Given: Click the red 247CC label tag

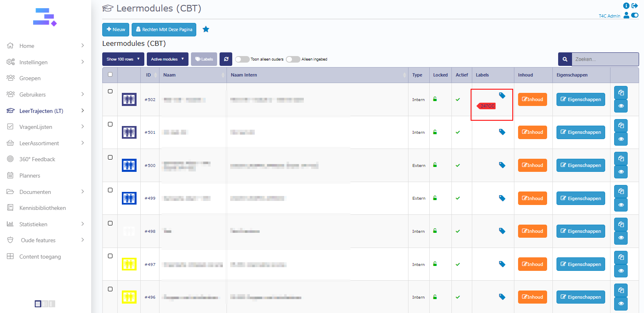Looking at the screenshot, I should 487,106.
